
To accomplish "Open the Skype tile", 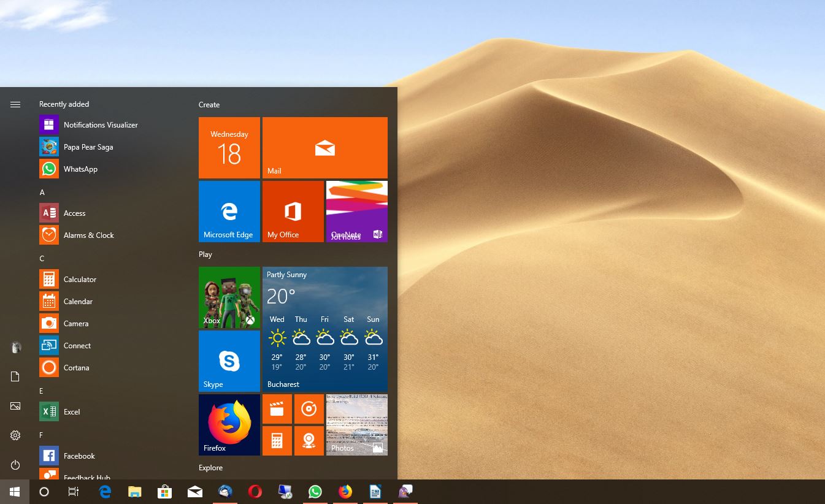I will tap(229, 361).
